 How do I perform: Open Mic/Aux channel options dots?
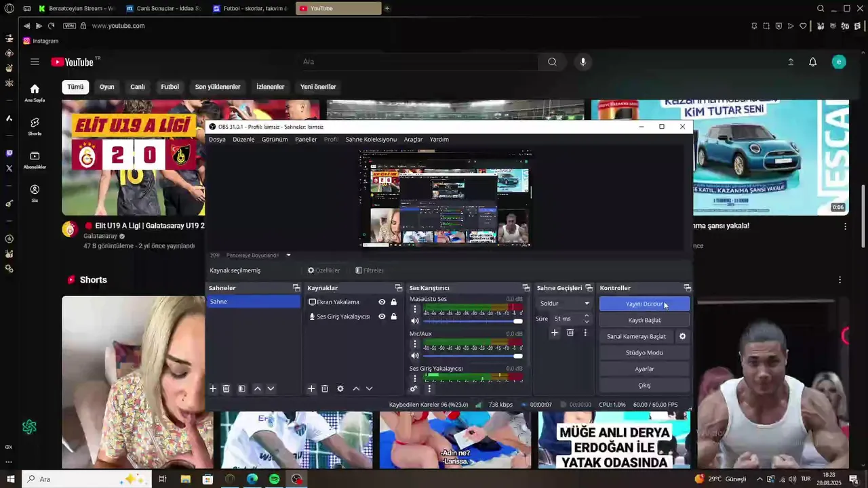415,344
